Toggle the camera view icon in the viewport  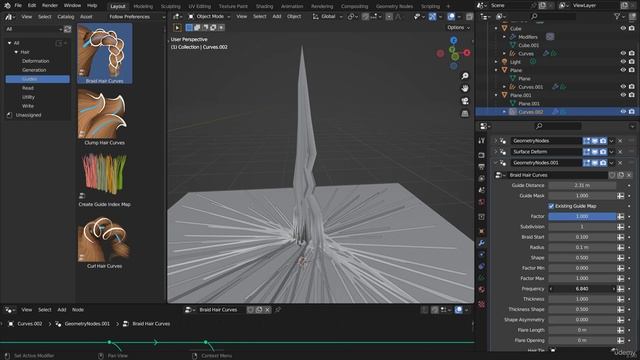pyautogui.click(x=465, y=101)
